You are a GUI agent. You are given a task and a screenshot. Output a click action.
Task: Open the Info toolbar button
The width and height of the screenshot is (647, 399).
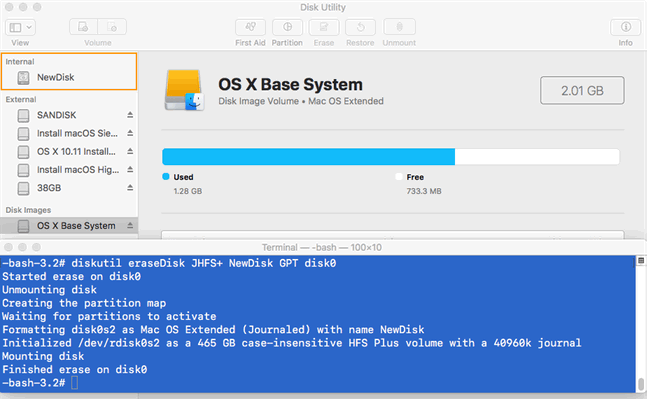626,27
